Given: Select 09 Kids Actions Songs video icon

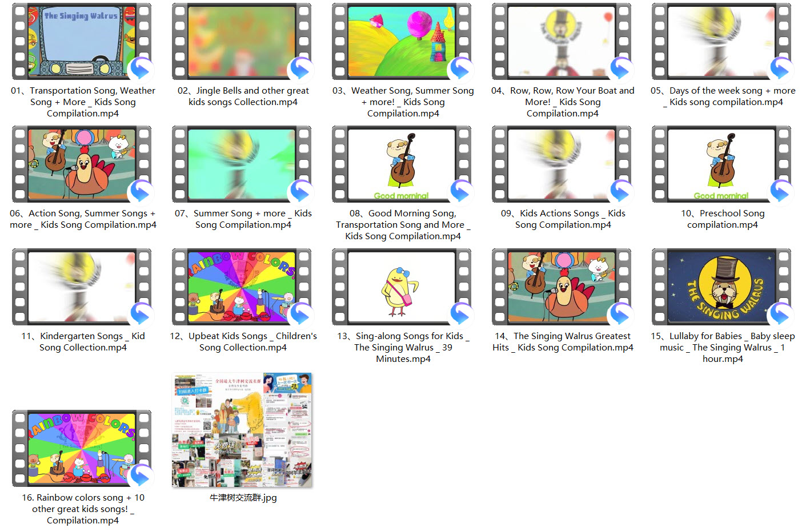Looking at the screenshot, I should coord(562,164).
